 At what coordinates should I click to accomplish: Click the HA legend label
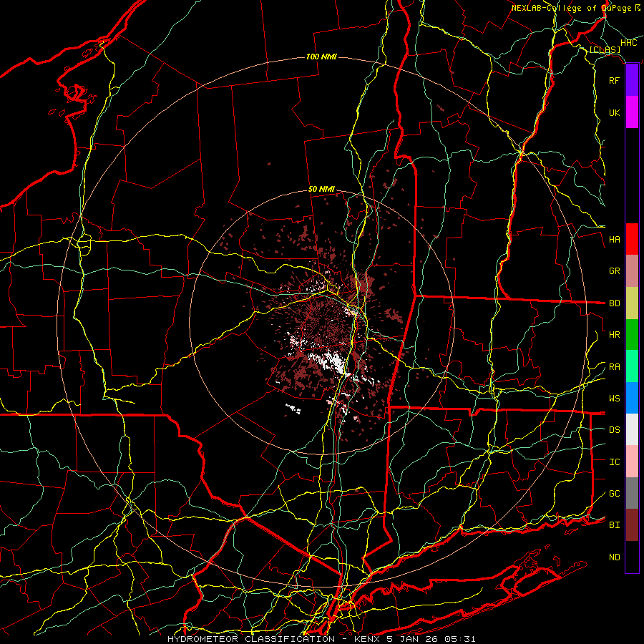pyautogui.click(x=615, y=240)
